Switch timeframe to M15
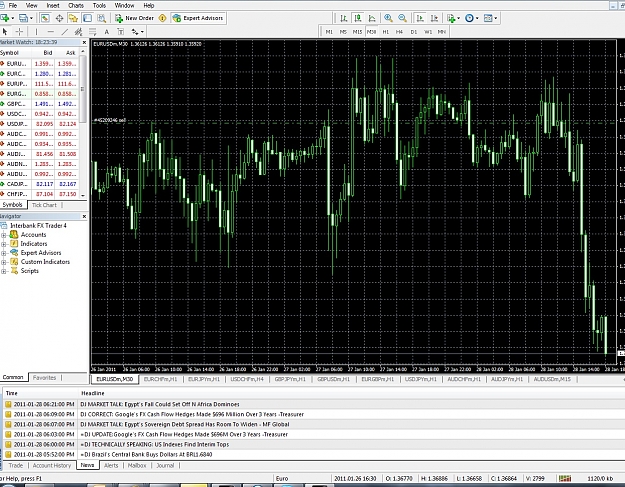The height and width of the screenshot is (487, 625). 357,32
